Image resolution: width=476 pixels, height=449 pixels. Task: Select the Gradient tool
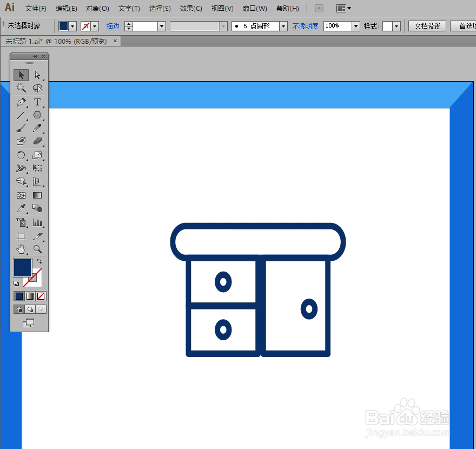(x=37, y=195)
